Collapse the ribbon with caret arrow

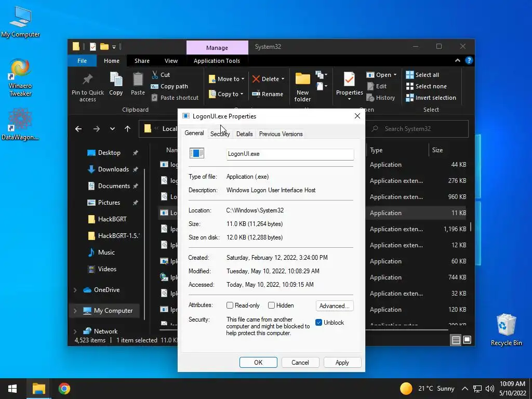click(x=457, y=60)
